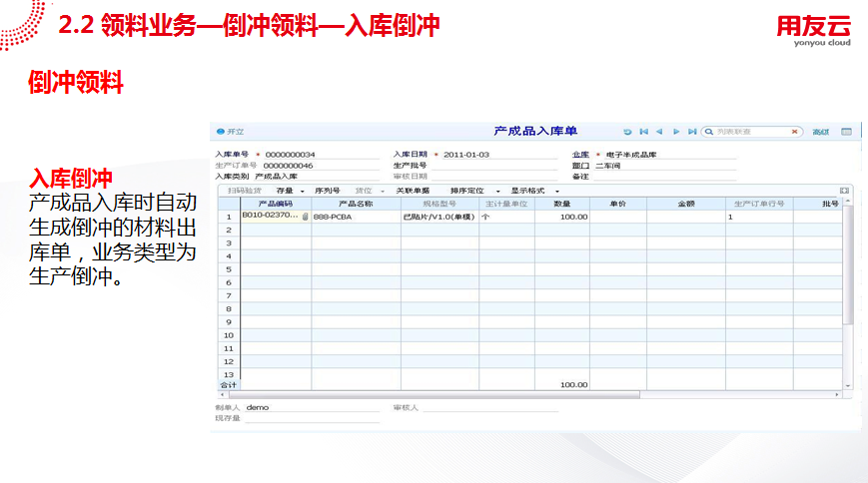Select the 888-PCBA product name cell

[x=356, y=217]
